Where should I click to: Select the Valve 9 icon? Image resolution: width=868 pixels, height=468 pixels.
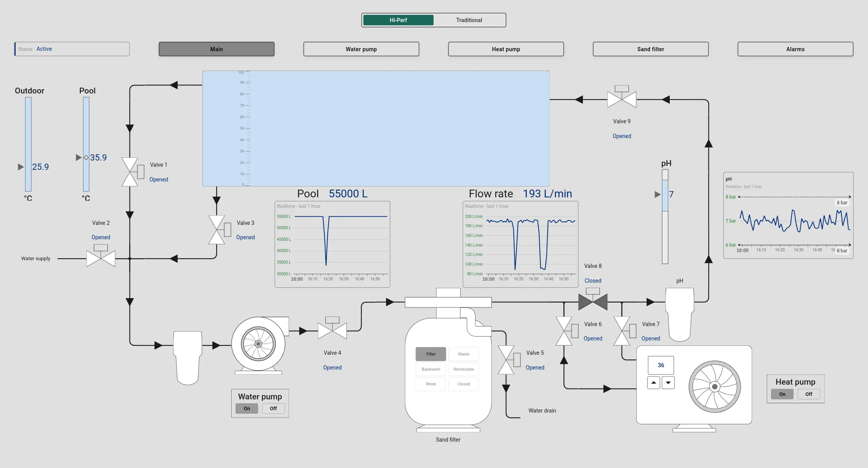[x=622, y=100]
